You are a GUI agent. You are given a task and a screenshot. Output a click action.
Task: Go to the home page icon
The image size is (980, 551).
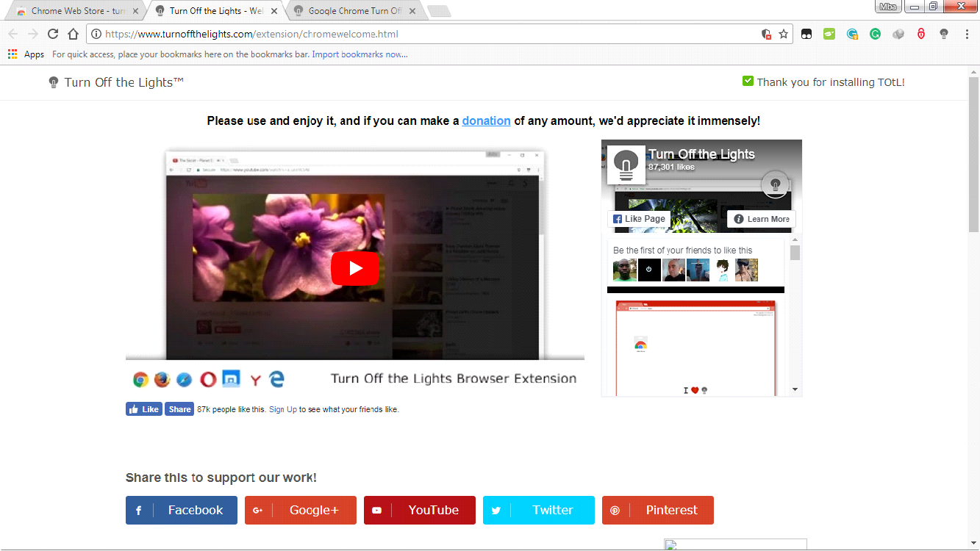pyautogui.click(x=73, y=34)
